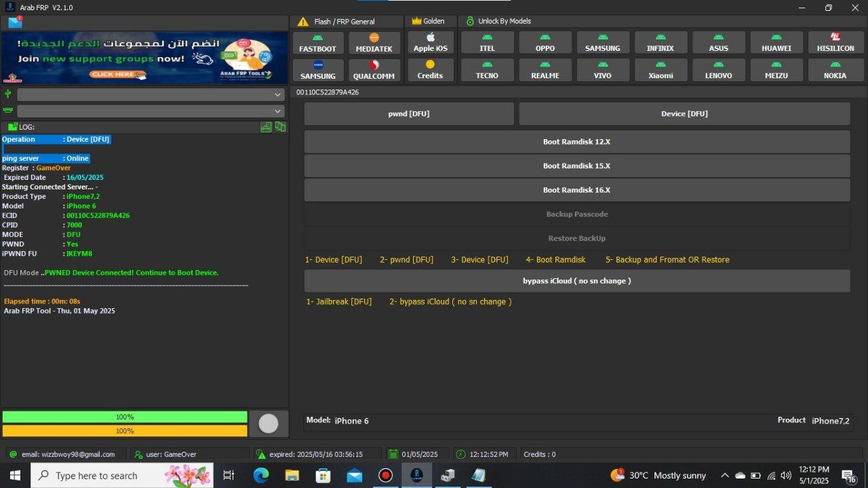Image resolution: width=868 pixels, height=488 pixels.
Task: Select the ASUS brand
Action: tap(718, 43)
